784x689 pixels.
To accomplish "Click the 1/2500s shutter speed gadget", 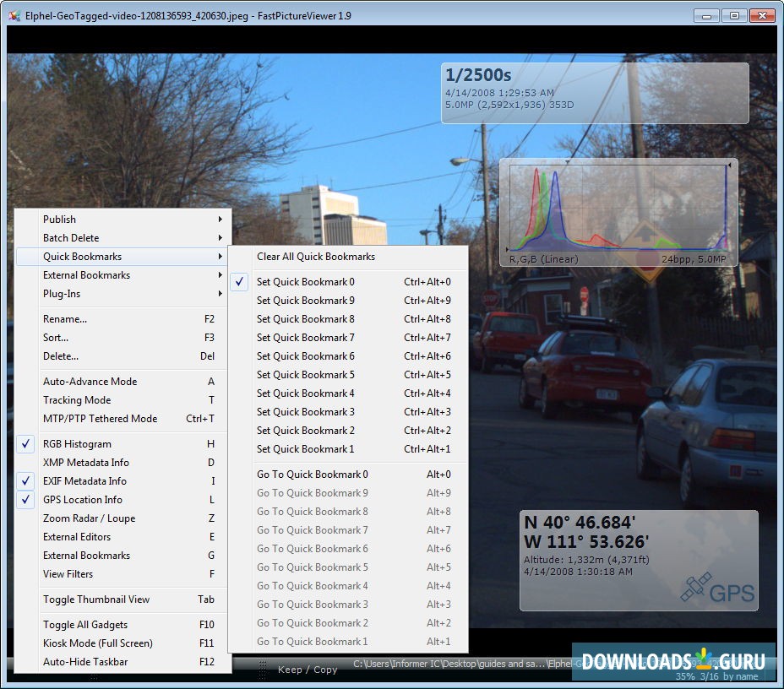I will (x=478, y=75).
